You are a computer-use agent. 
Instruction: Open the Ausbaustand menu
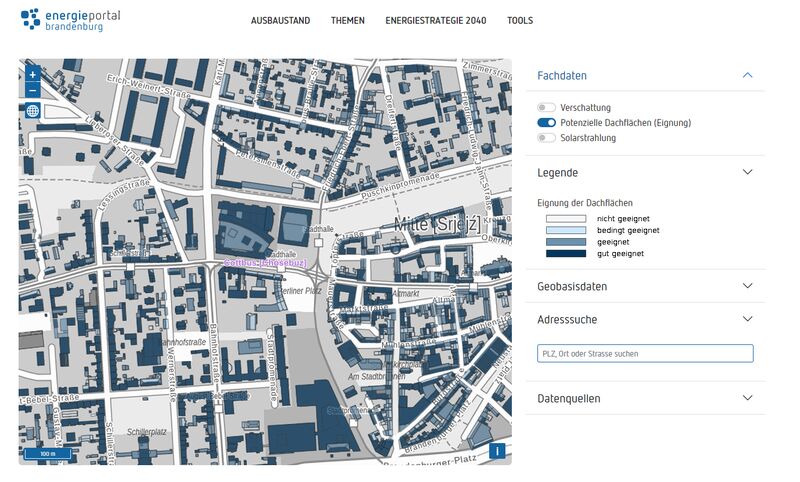280,20
